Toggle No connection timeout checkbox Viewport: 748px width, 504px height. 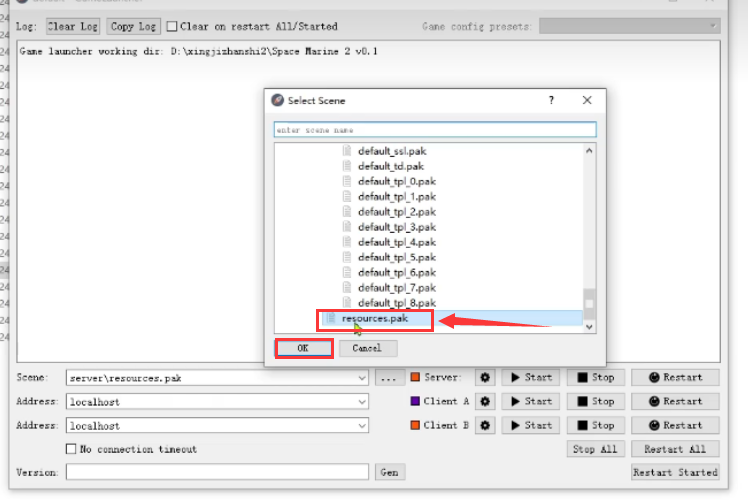point(71,449)
